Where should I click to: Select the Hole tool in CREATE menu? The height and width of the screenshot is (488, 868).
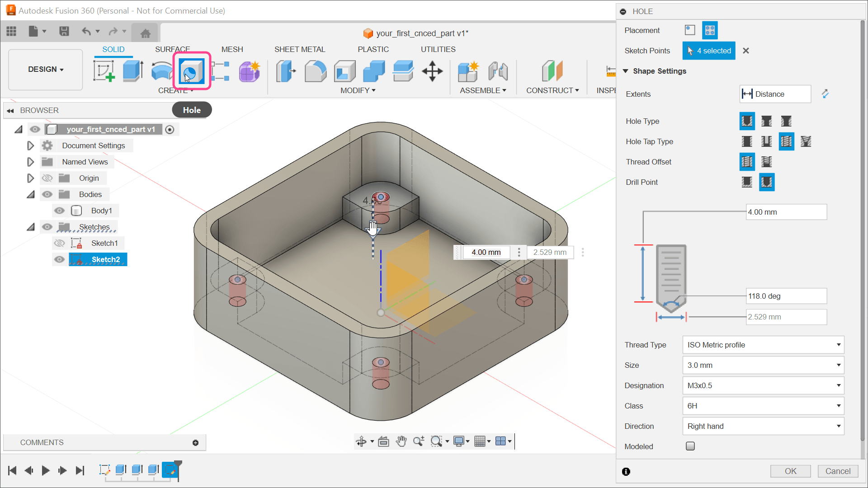(x=191, y=71)
